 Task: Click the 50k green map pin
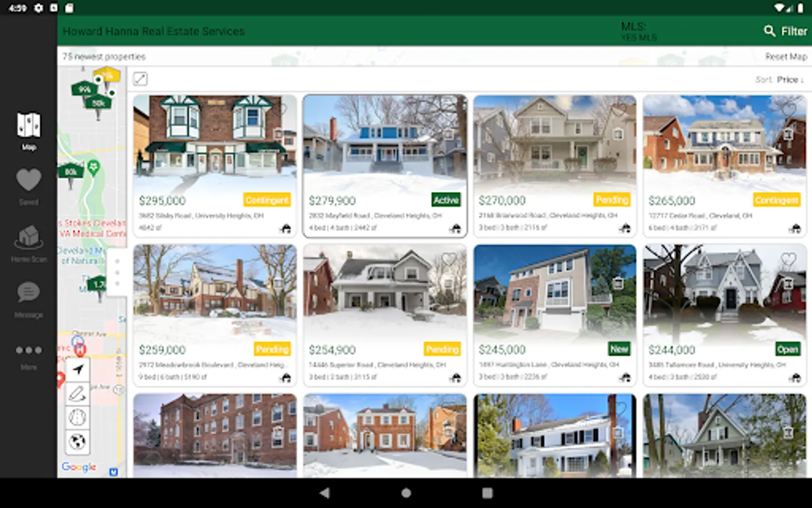(98, 104)
